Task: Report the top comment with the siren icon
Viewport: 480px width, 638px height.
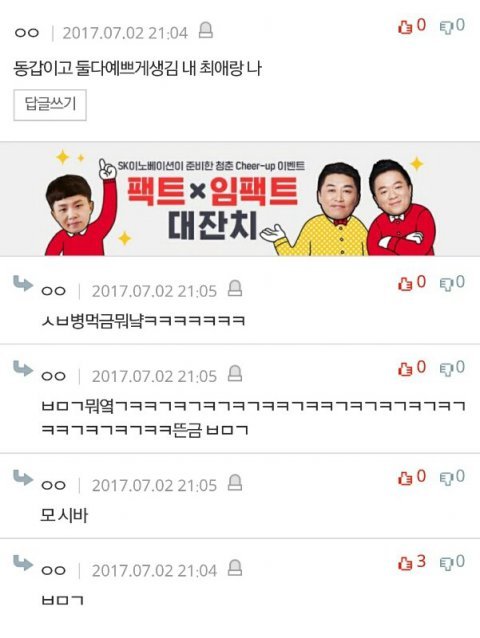Action: (x=206, y=31)
